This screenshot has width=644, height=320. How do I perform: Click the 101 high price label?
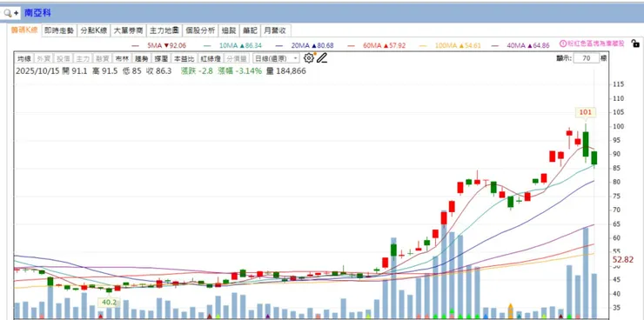tap(586, 112)
